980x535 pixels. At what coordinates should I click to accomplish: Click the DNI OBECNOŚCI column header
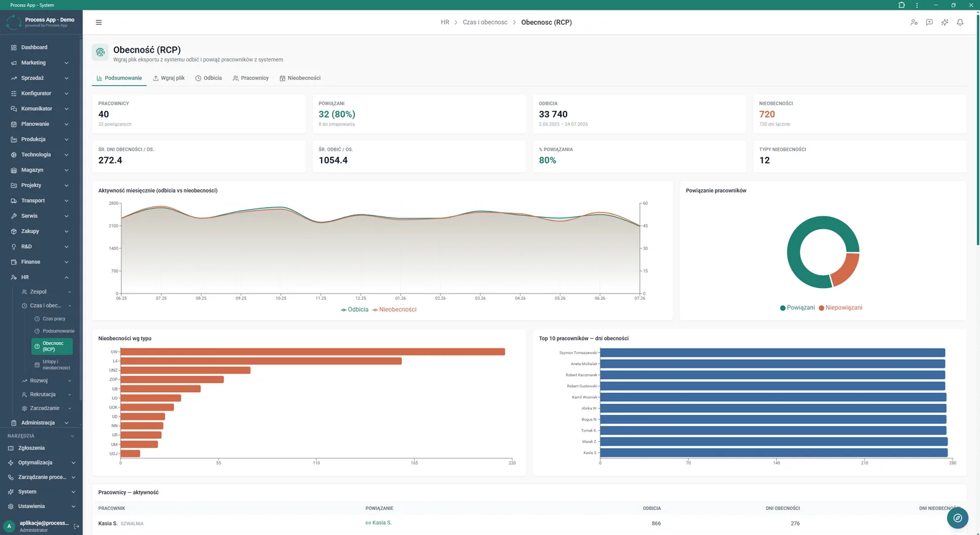pos(783,509)
